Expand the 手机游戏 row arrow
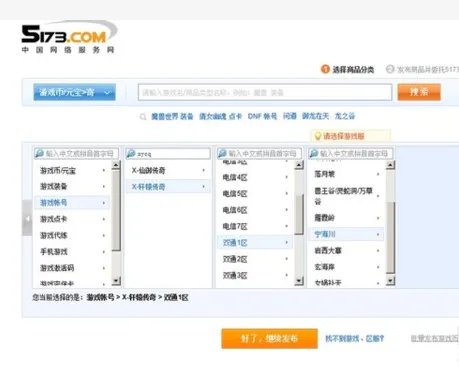The height and width of the screenshot is (368, 459). click(104, 252)
